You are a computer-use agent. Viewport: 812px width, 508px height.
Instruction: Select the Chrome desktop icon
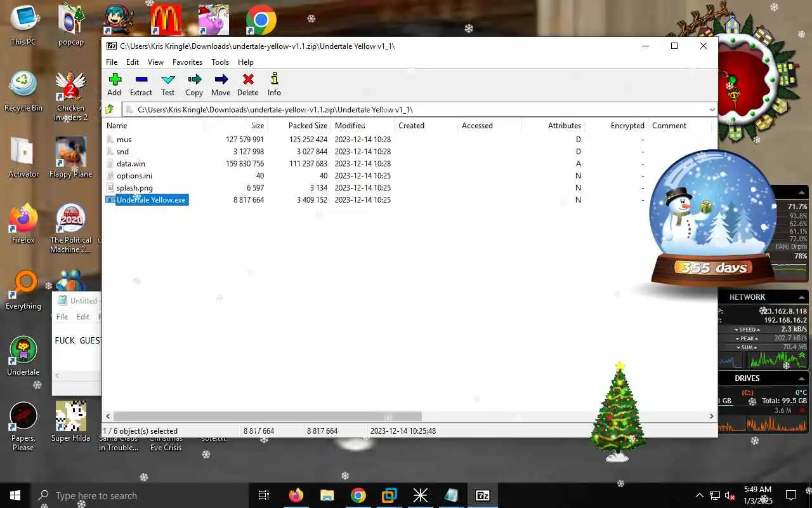(x=261, y=20)
